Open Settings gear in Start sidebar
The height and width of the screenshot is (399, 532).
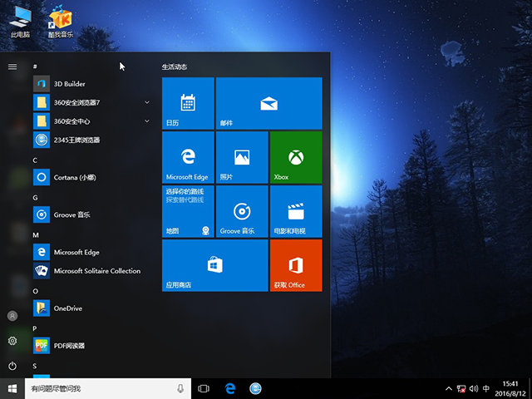point(12,341)
